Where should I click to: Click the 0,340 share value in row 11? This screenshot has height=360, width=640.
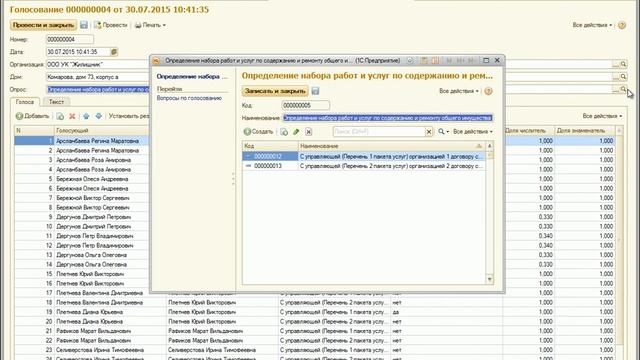pyautogui.click(x=546, y=236)
